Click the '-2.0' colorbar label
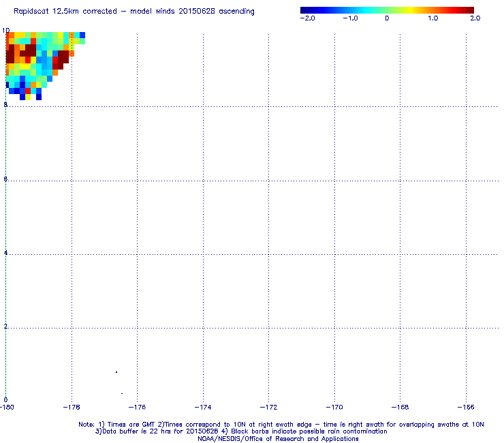This screenshot has width=504, height=443. (307, 18)
